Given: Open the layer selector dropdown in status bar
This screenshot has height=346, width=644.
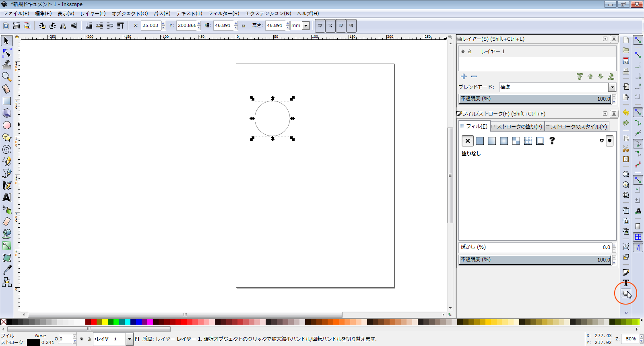Looking at the screenshot, I should (130, 339).
